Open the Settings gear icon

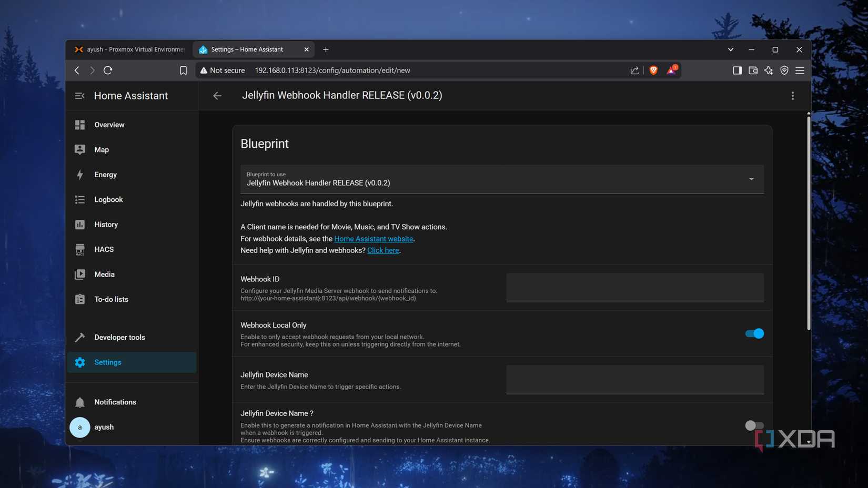coord(79,362)
